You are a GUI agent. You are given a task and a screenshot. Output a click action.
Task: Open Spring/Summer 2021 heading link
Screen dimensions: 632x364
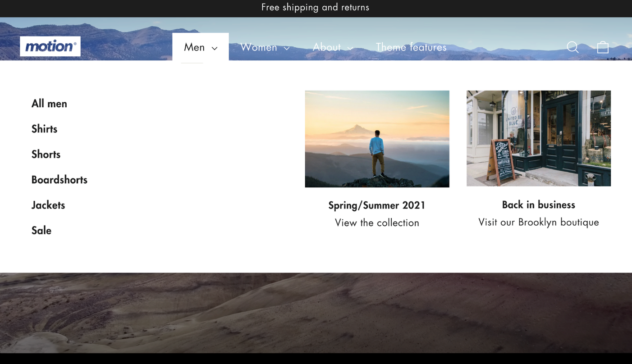click(x=377, y=205)
